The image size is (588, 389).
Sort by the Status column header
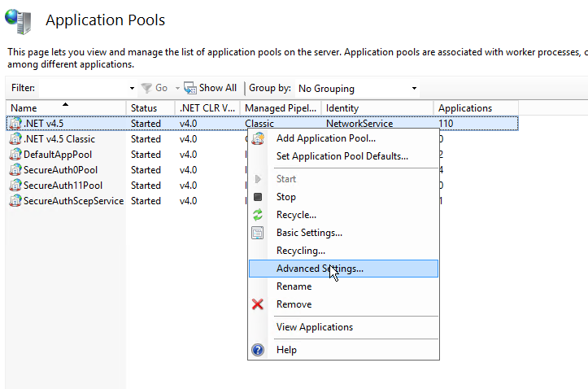click(x=150, y=108)
